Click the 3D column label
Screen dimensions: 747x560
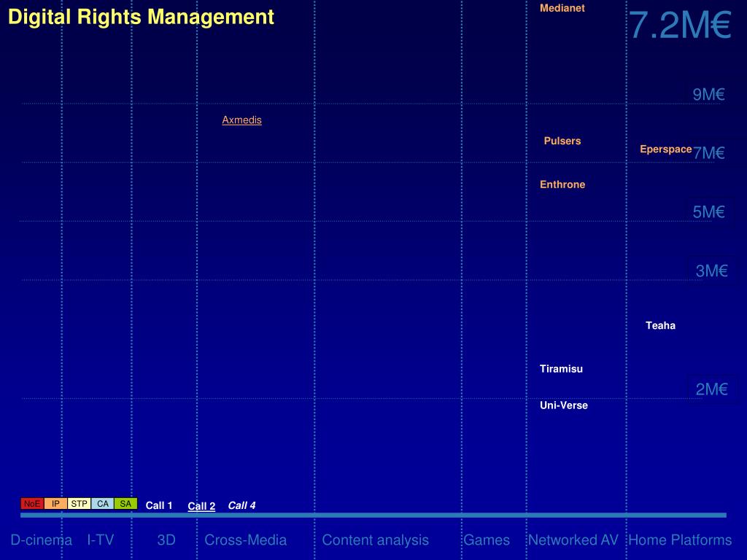pyautogui.click(x=166, y=540)
